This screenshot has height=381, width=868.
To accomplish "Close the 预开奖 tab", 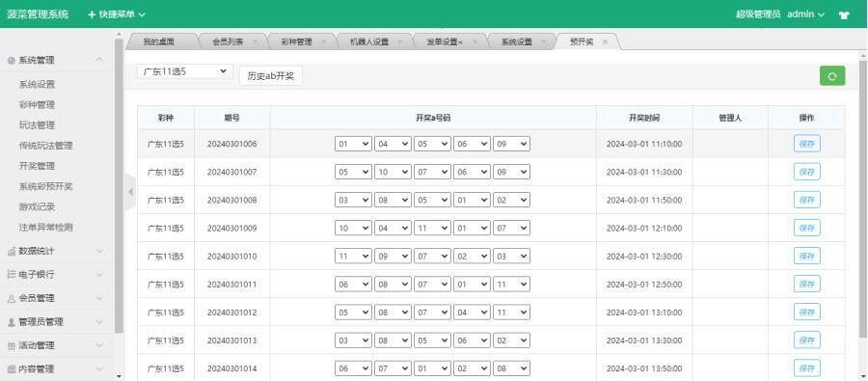I will click(605, 41).
